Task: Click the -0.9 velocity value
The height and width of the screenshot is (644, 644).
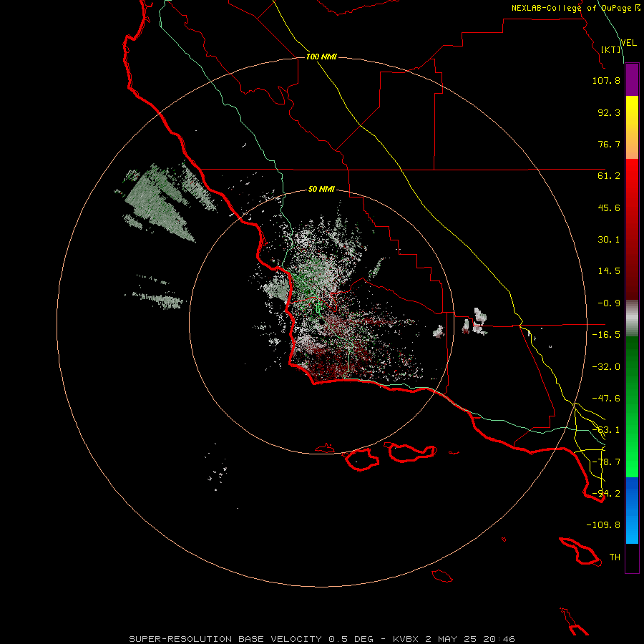Action: coord(609,303)
